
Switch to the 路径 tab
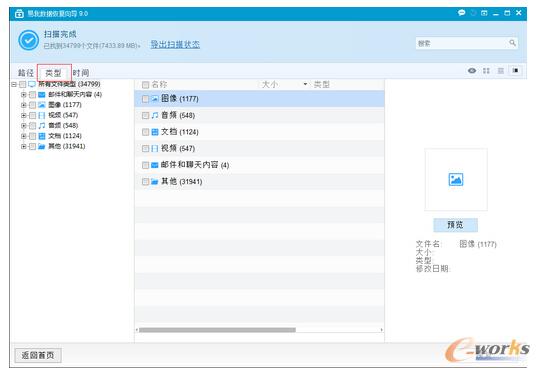(26, 73)
